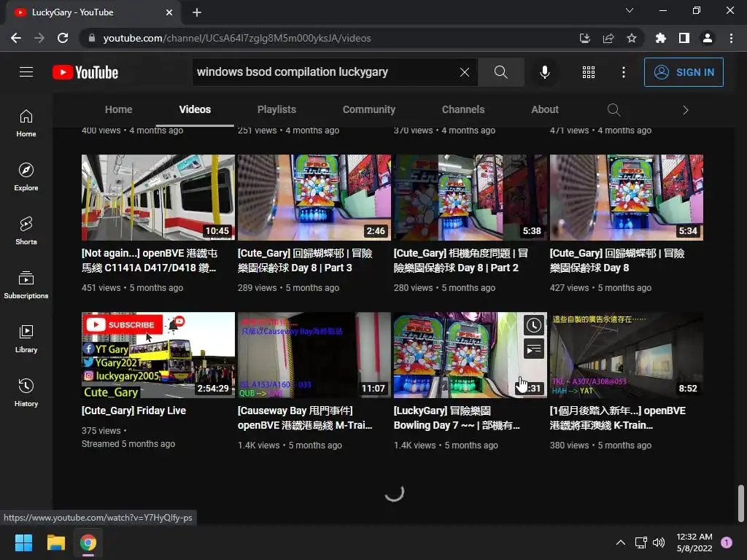Reload the page with the refresh icon
The image size is (747, 560).
click(63, 38)
